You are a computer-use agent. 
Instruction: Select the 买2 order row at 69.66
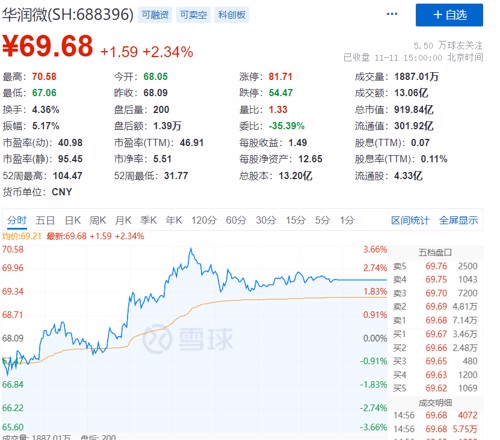(435, 348)
